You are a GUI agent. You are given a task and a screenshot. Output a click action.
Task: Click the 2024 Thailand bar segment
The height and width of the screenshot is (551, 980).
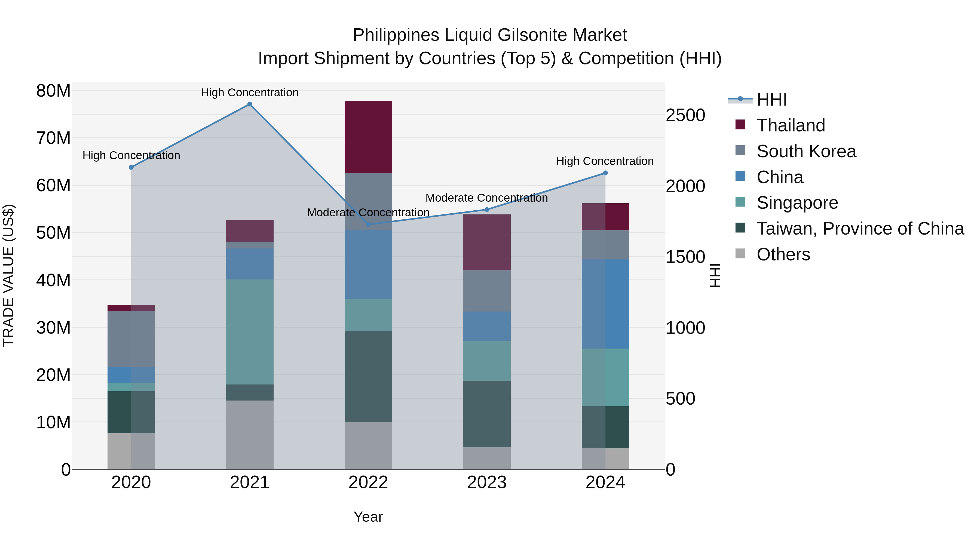tap(605, 217)
